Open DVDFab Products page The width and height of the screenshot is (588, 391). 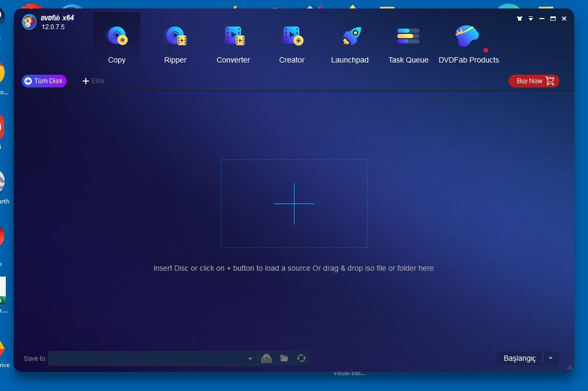pyautogui.click(x=468, y=44)
